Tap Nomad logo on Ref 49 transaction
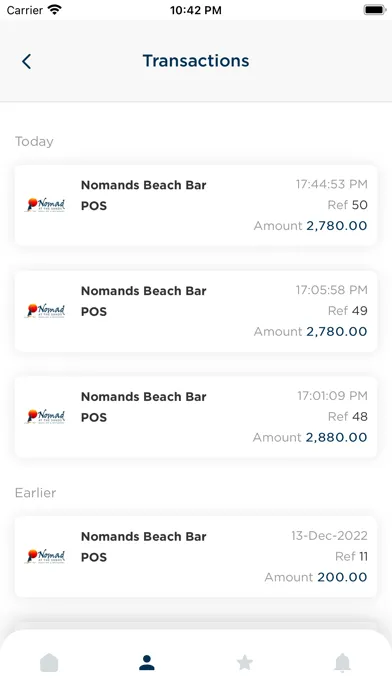This screenshot has width=392, height=696. tap(46, 311)
